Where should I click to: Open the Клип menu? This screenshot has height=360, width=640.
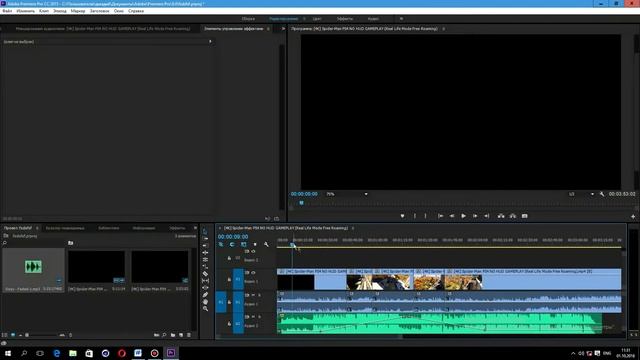click(44, 11)
